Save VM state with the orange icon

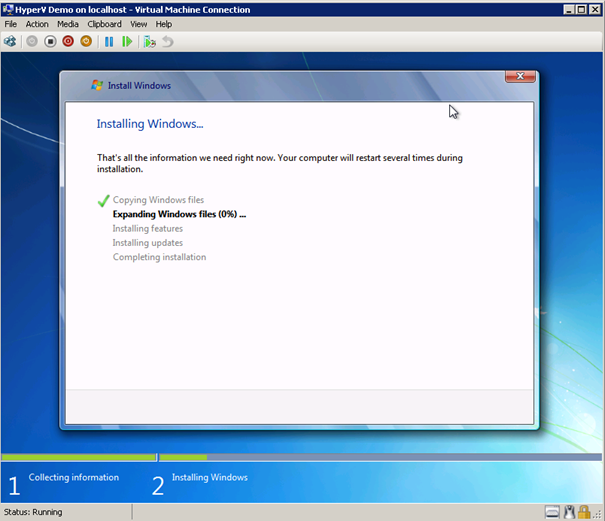[x=86, y=41]
